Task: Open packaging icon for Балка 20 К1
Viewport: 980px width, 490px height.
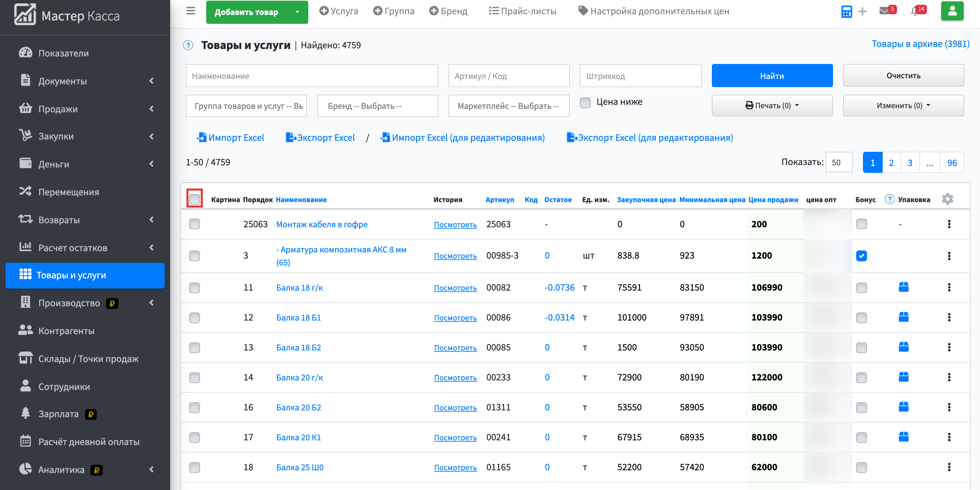Action: pos(903,437)
